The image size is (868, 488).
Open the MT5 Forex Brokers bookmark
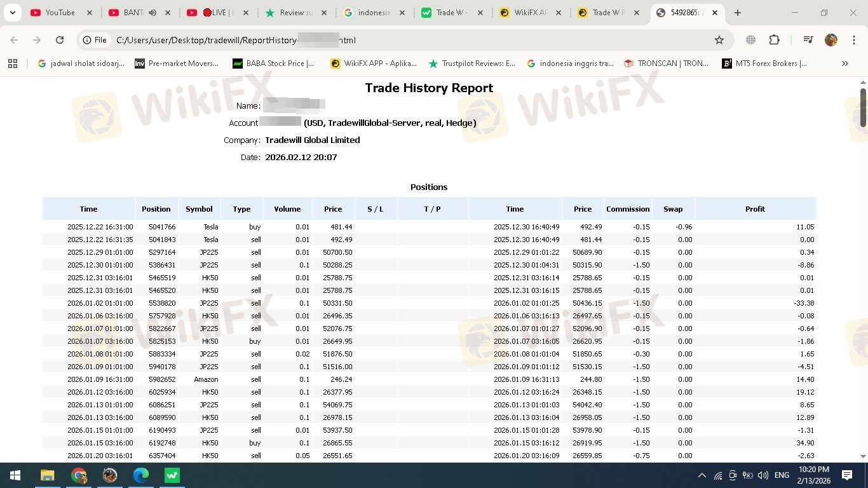pyautogui.click(x=764, y=64)
